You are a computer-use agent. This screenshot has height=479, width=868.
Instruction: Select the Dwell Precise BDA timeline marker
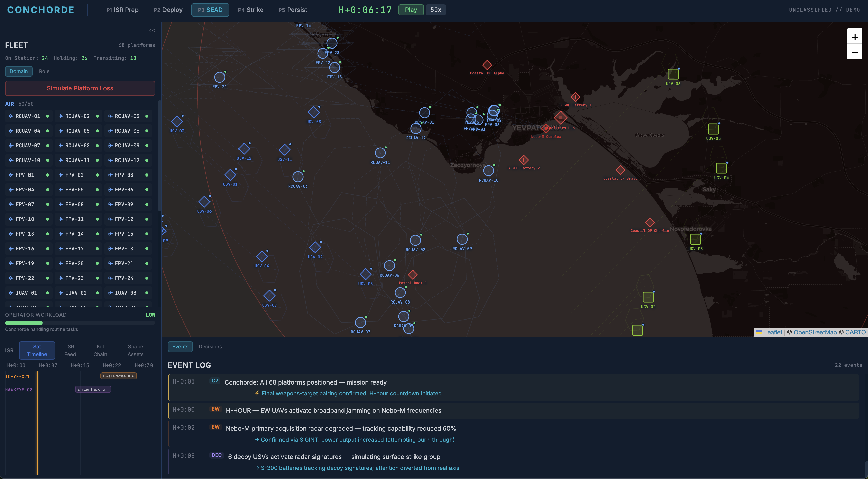(118, 376)
